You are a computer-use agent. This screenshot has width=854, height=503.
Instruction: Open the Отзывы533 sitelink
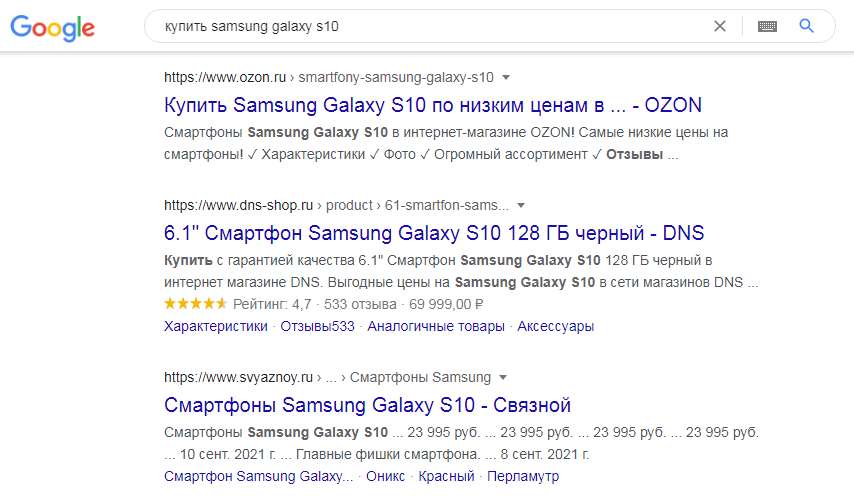point(317,326)
